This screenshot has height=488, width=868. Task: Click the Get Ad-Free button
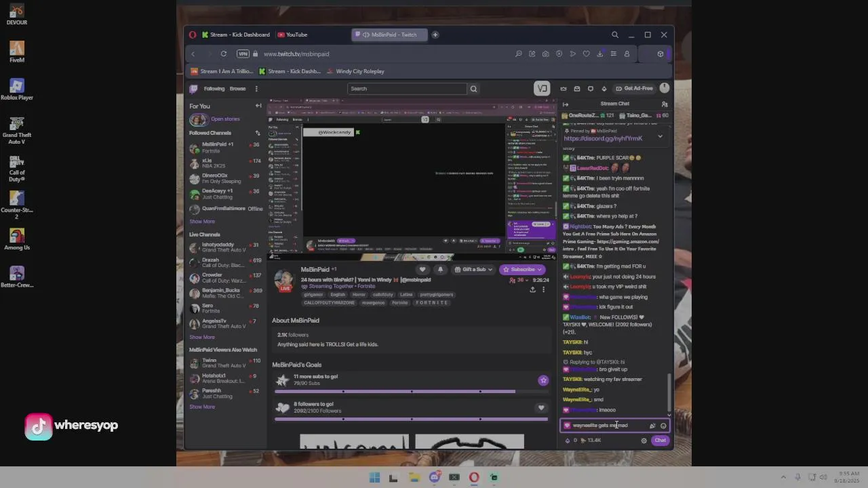pyautogui.click(x=634, y=89)
